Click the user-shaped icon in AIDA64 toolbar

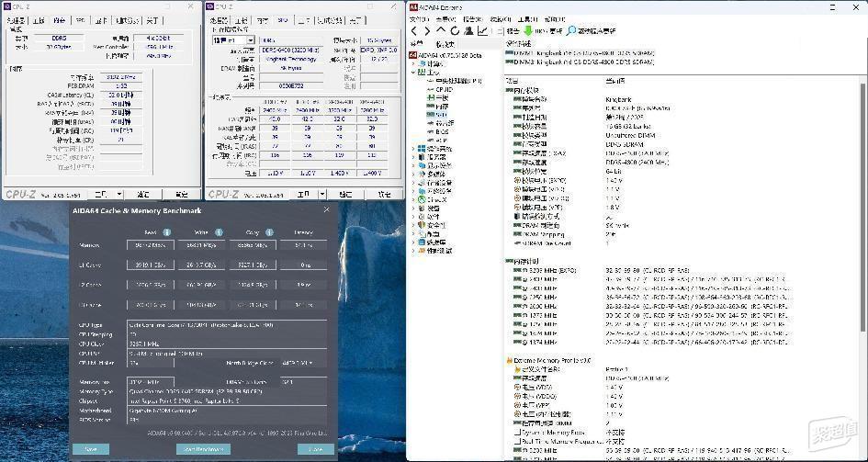point(468,31)
